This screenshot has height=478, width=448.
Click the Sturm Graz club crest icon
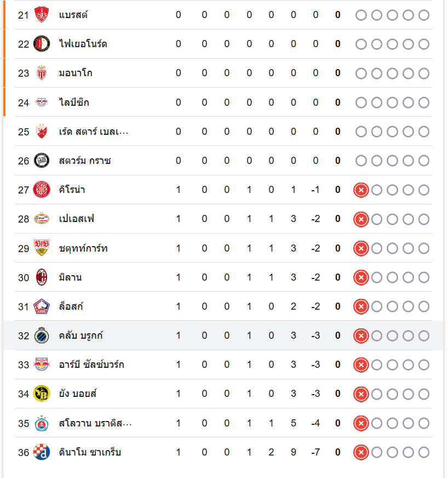coord(42,161)
